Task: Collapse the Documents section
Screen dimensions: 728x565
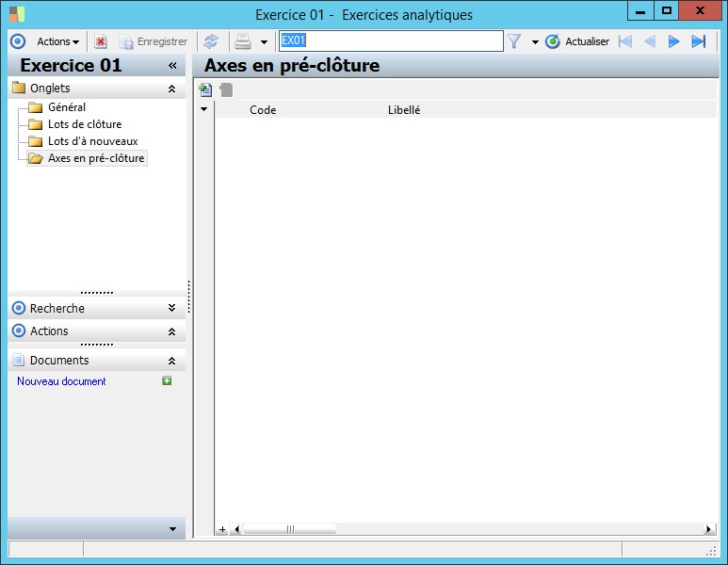Action: [x=171, y=361]
